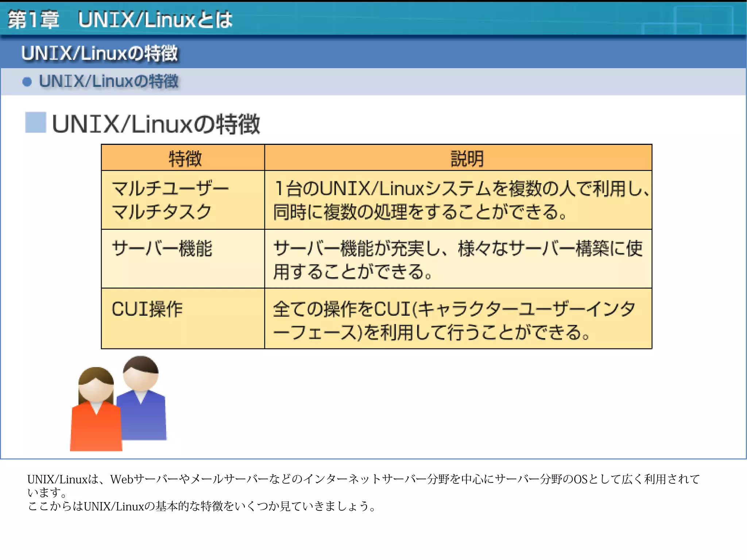
Task: Click the description starting 全ての操作をCUI
Action: (x=454, y=309)
